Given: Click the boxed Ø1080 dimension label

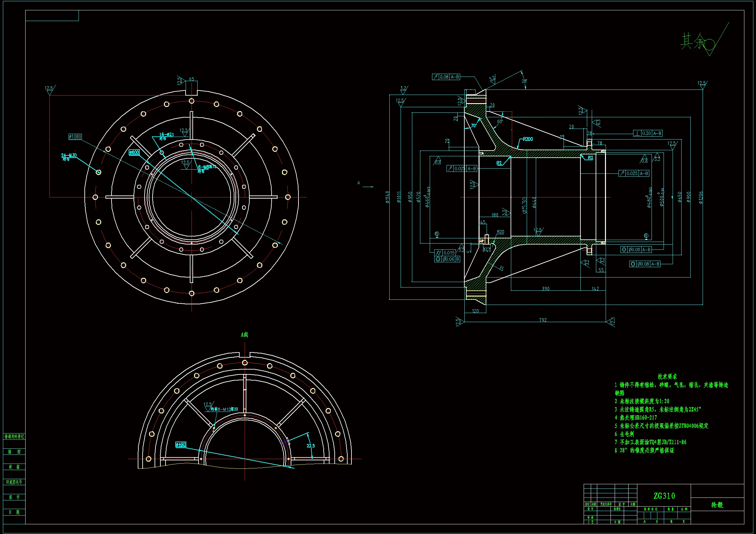Looking at the screenshot, I should (75, 137).
